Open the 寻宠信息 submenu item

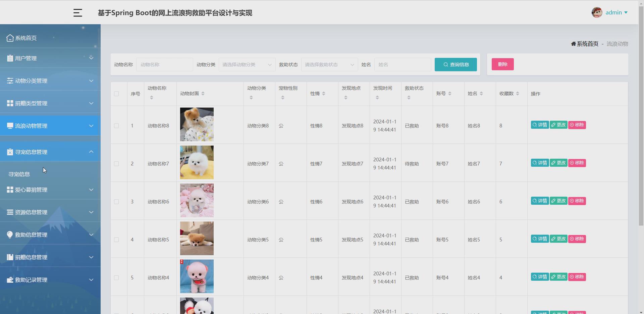pyautogui.click(x=19, y=174)
